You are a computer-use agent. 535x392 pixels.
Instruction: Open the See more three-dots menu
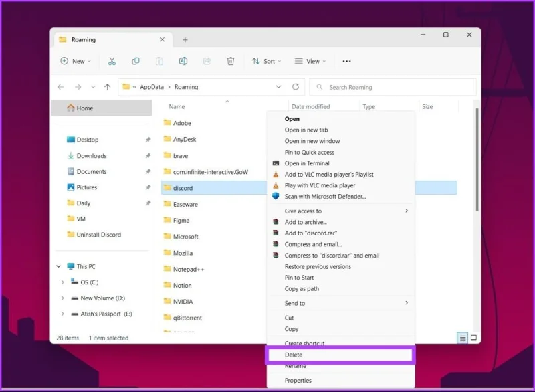click(x=346, y=61)
